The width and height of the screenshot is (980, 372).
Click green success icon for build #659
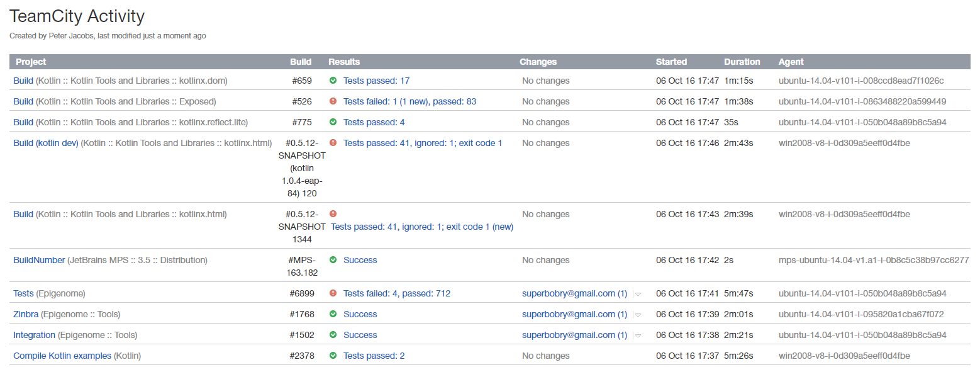click(333, 81)
